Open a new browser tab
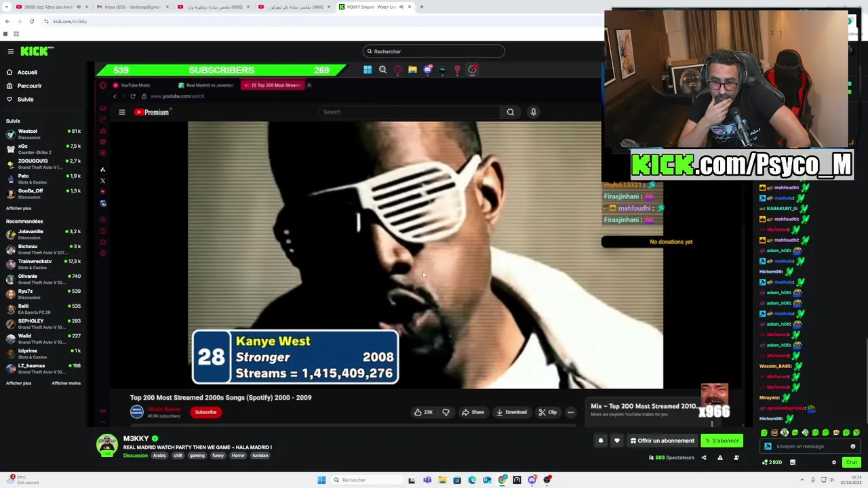 pyautogui.click(x=421, y=7)
